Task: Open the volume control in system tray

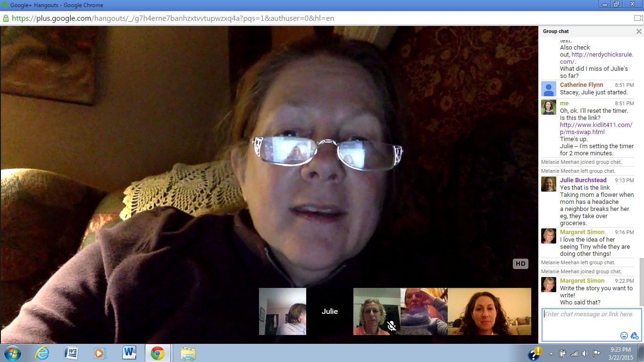Action: [x=585, y=353]
